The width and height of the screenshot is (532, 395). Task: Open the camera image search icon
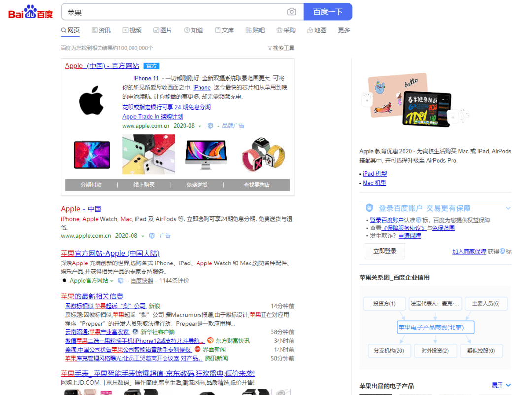[291, 12]
